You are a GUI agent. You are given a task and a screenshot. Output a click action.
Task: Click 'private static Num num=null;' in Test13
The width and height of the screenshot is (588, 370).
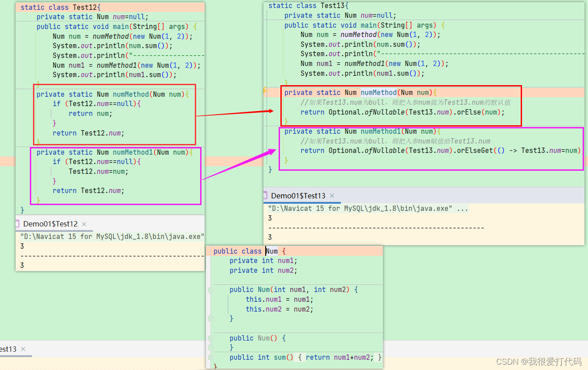(x=340, y=15)
